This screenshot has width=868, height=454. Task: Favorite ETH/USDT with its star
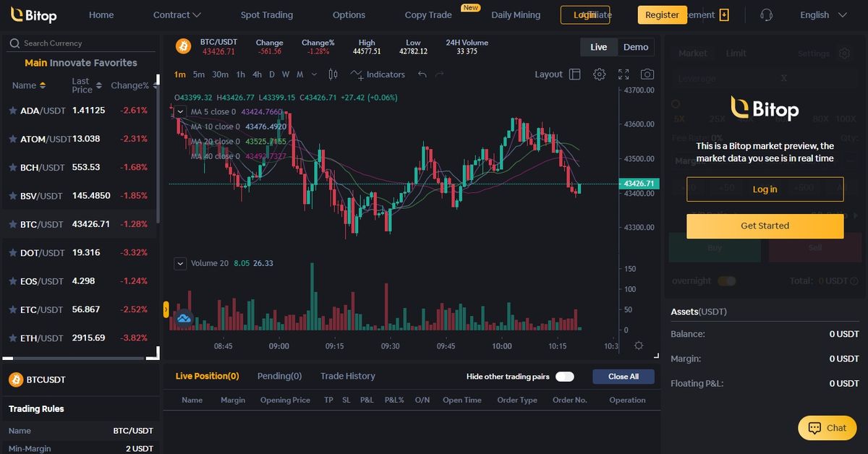(x=13, y=338)
